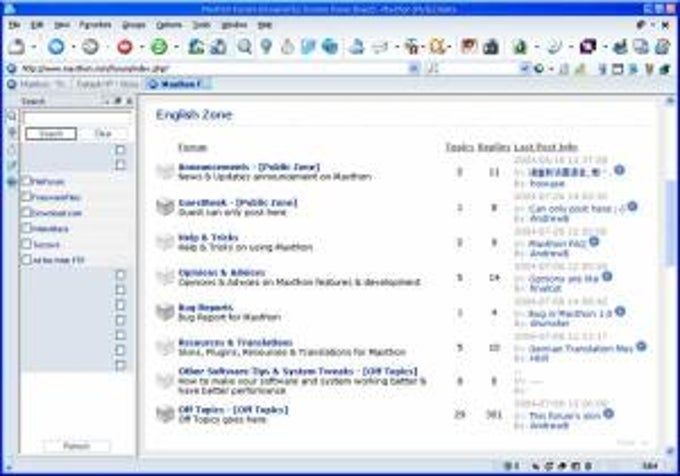Click the scrollbar down arrow of page
680x476 pixels.
pos(670,451)
